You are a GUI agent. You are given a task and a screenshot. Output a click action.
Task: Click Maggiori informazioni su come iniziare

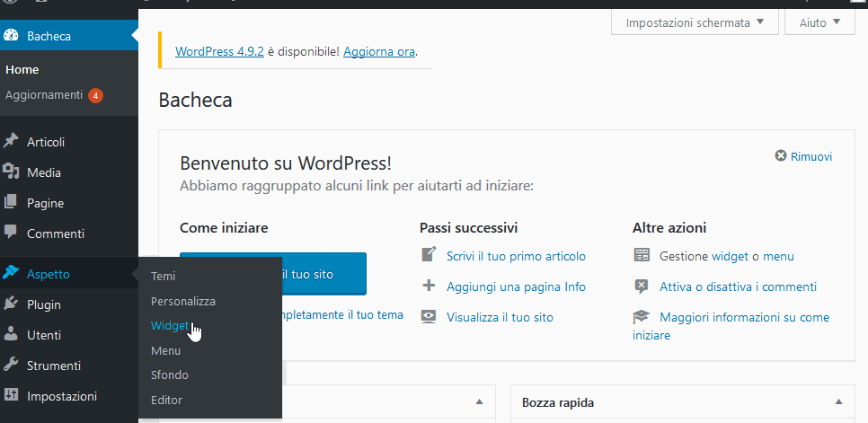coord(731,326)
